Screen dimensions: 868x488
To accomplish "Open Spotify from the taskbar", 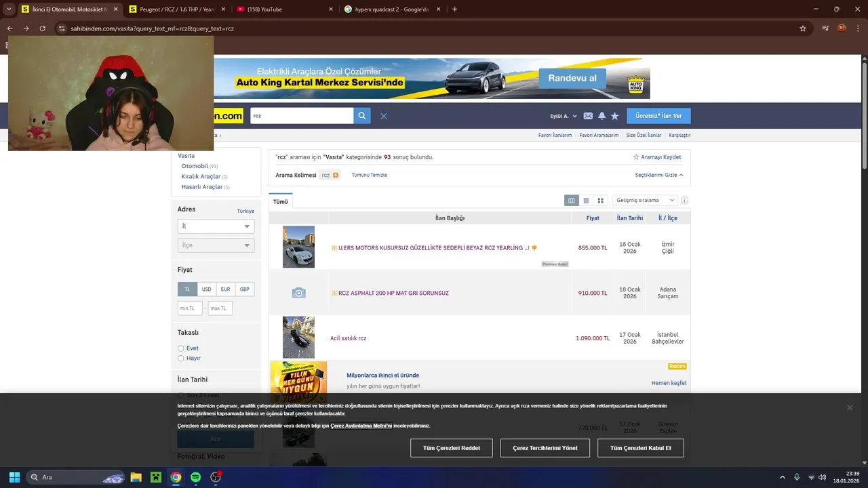I will (x=196, y=477).
